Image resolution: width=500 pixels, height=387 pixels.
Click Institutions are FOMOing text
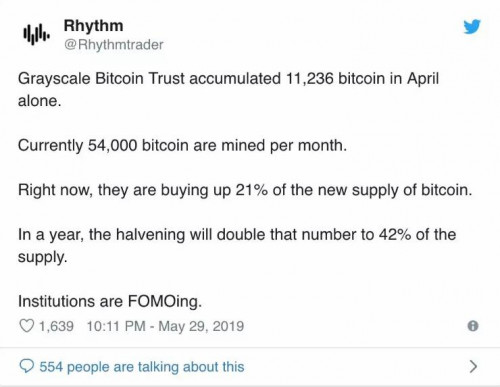(x=110, y=301)
